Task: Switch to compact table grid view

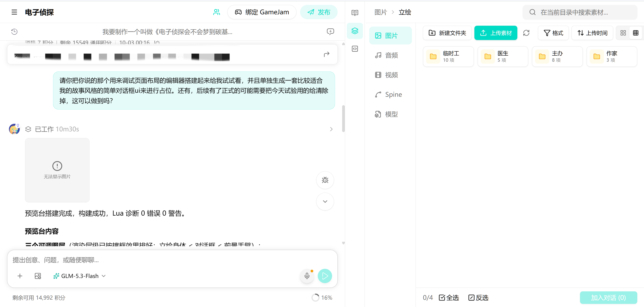Action: (x=635, y=33)
